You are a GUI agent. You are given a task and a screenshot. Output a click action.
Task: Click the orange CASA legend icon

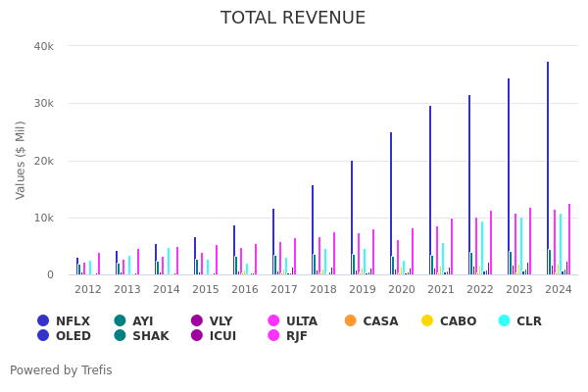[351, 320]
